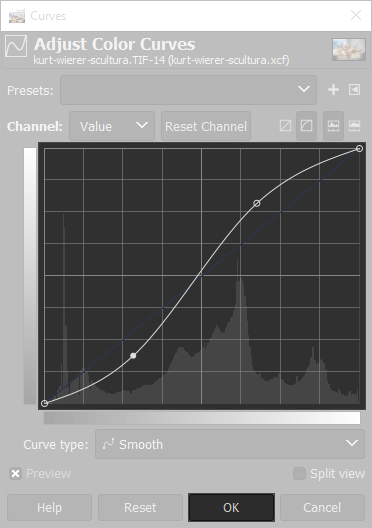372x528 pixels.
Task: Click the adjust curves perceptual icon
Action: pos(306,126)
